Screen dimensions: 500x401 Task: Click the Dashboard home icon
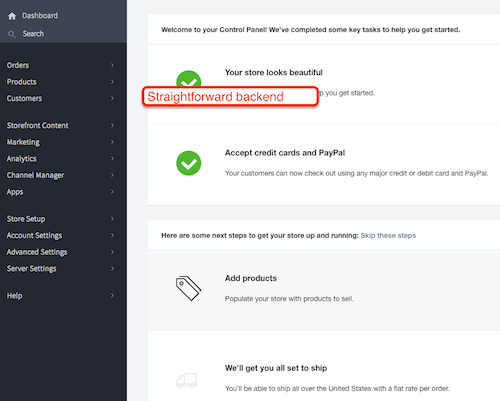pyautogui.click(x=12, y=16)
